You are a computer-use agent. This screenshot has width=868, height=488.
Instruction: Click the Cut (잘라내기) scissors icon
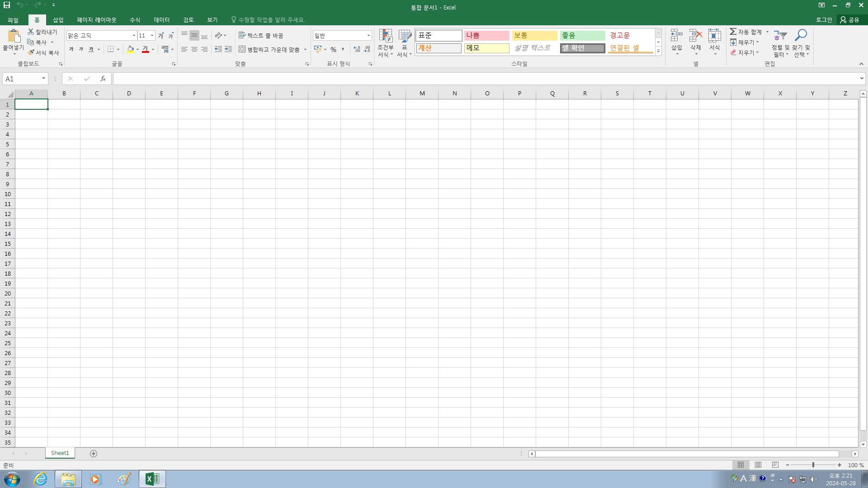point(31,32)
